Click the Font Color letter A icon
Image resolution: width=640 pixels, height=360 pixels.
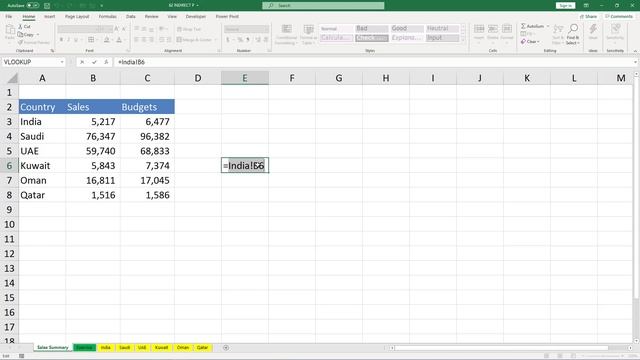coord(119,40)
